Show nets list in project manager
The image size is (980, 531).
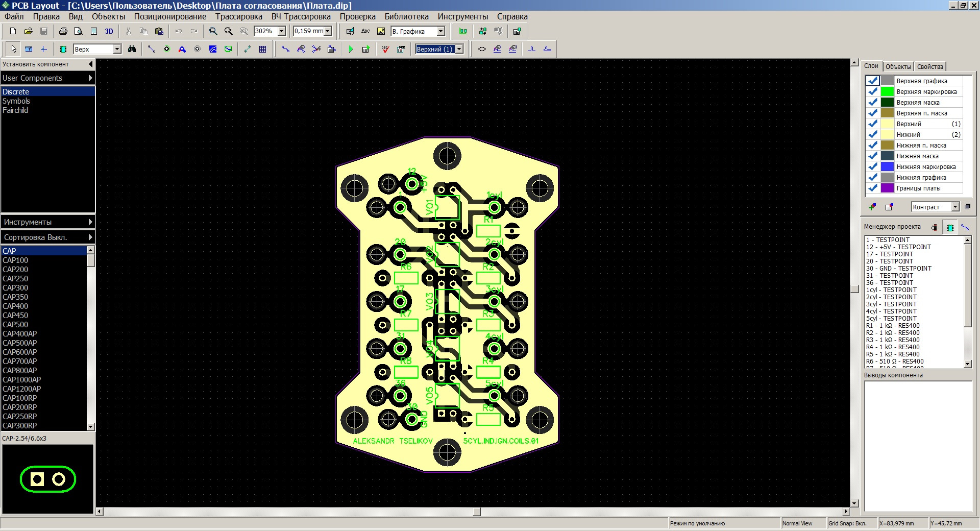pos(965,227)
